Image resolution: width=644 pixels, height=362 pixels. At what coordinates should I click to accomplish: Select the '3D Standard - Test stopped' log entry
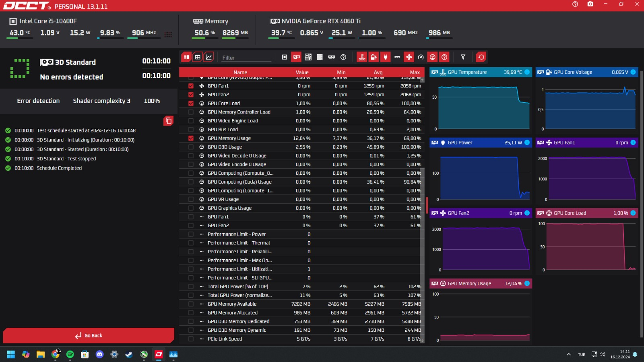point(66,159)
